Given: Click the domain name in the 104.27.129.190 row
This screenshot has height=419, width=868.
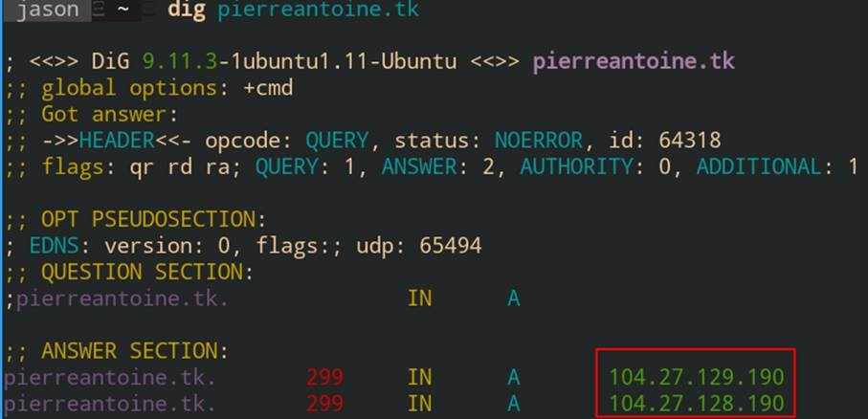Looking at the screenshot, I should point(110,378).
